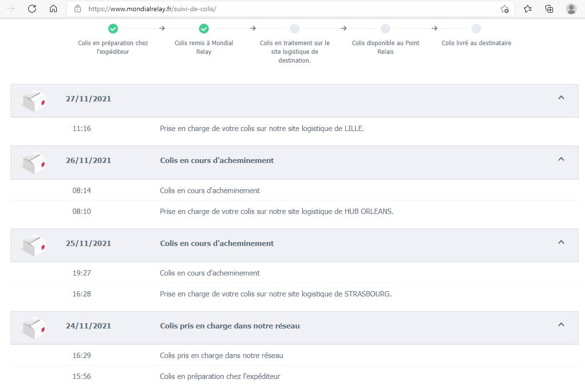View site lock security info

coord(77,9)
